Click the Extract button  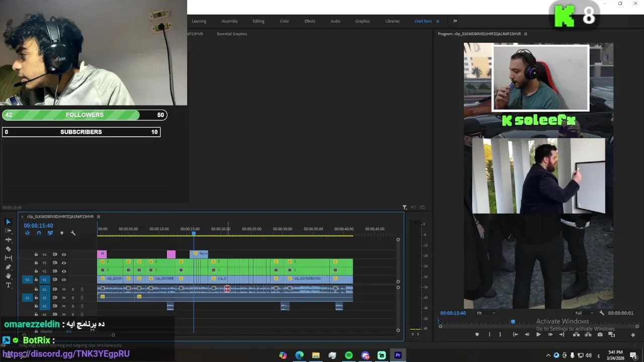[x=588, y=334]
